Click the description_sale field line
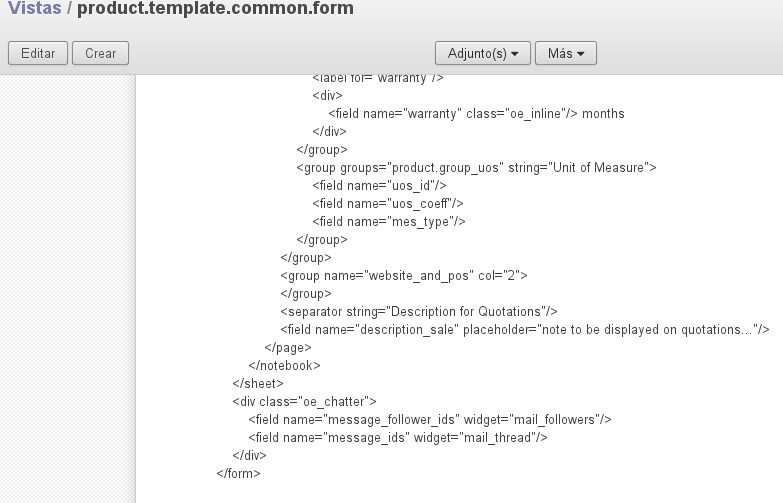Image resolution: width=783 pixels, height=503 pixels. (525, 330)
